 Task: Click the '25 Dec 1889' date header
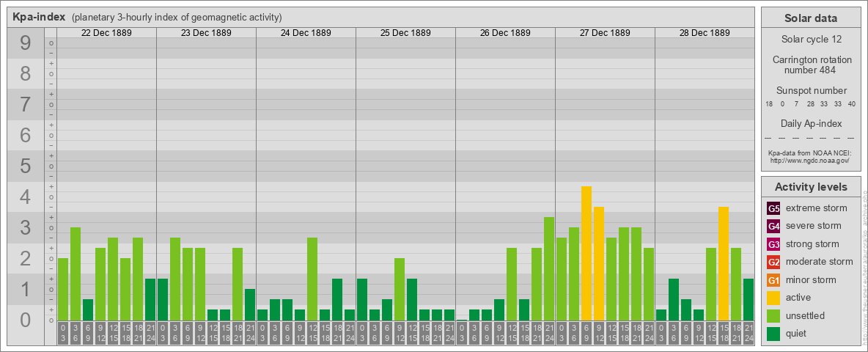[405, 33]
